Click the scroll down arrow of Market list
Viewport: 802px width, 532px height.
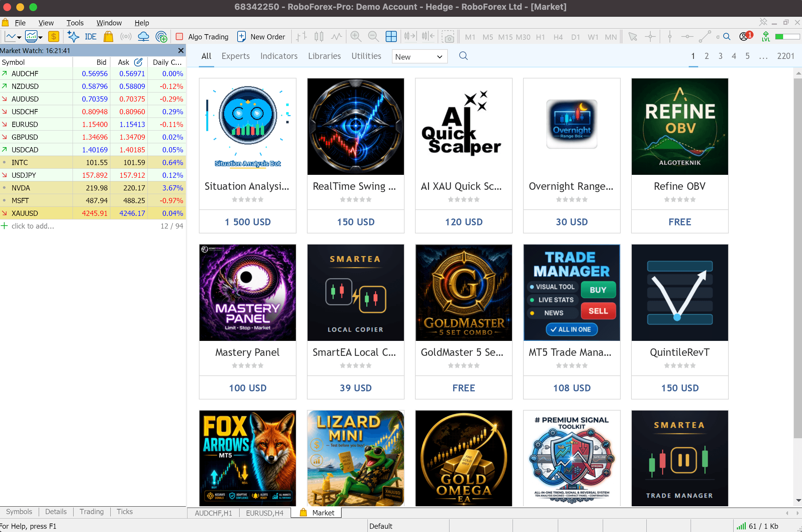[x=798, y=500]
